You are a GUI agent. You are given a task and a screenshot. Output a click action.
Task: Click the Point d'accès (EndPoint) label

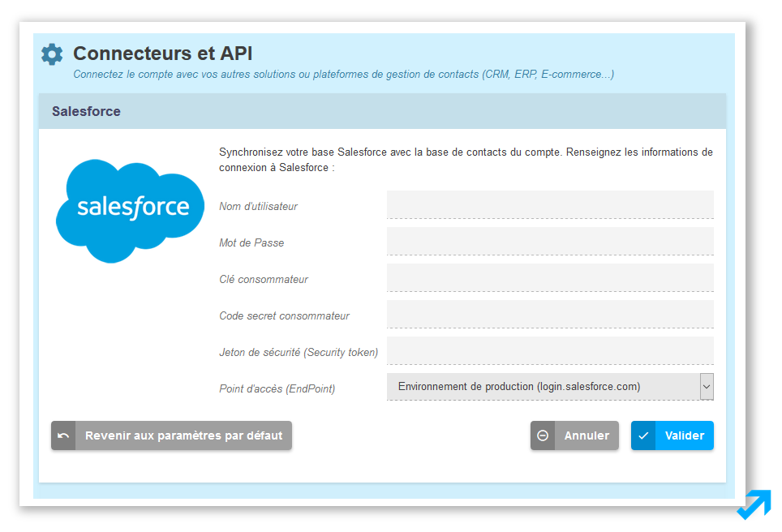coord(277,389)
